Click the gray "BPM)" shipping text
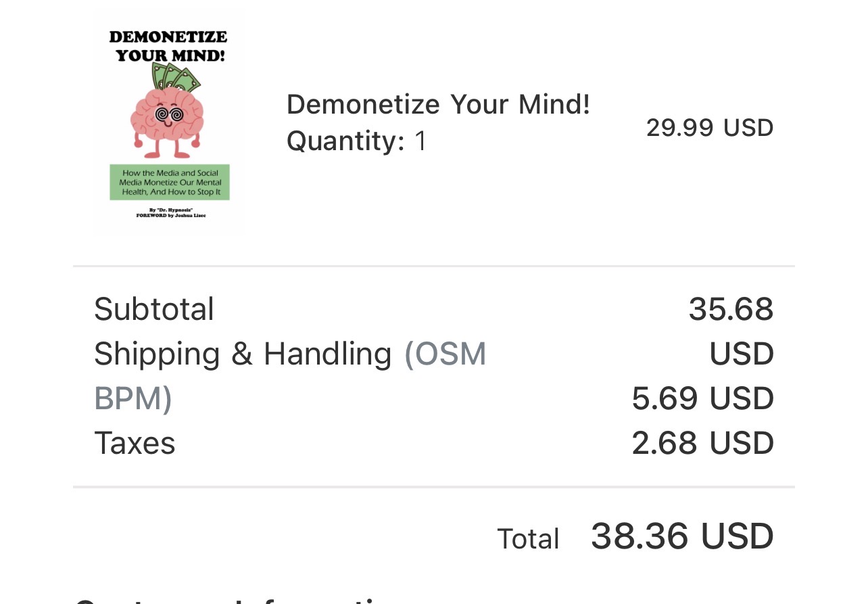Image resolution: width=868 pixels, height=604 pixels. coord(133,398)
